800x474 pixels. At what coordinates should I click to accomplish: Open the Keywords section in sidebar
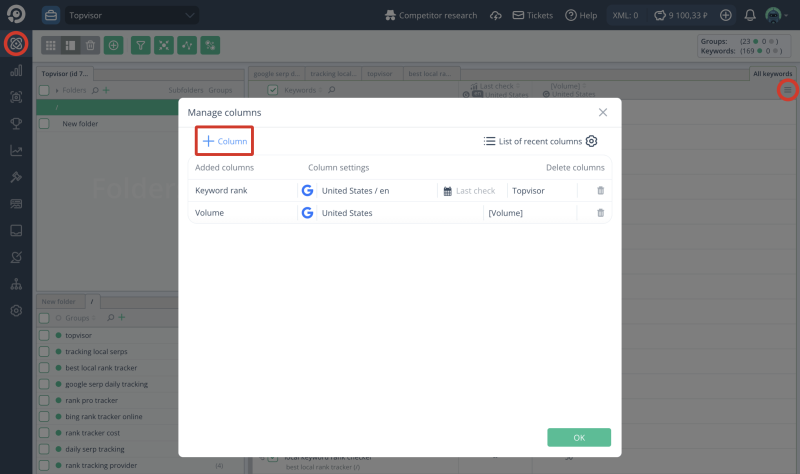coord(16,44)
